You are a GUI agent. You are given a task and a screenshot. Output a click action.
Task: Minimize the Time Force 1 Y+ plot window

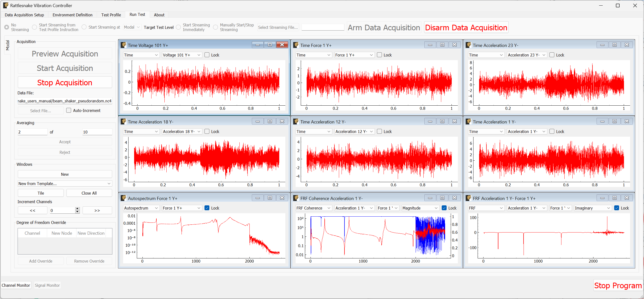(x=430, y=44)
